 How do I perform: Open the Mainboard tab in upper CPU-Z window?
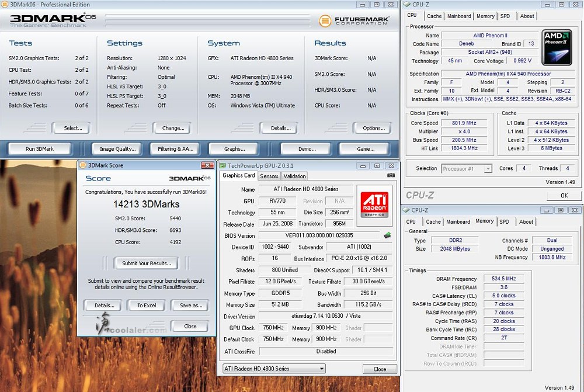(x=459, y=16)
